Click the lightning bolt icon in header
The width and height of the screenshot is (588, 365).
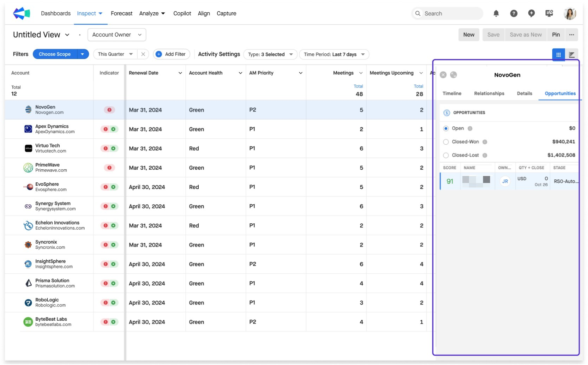pos(531,13)
